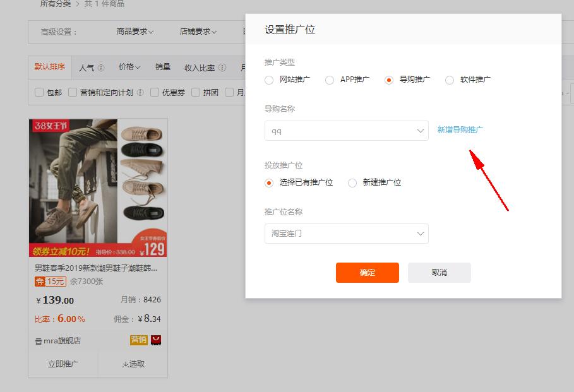The height and width of the screenshot is (392, 574).
Task: Open the qq 导购名称 dropdown
Action: tap(346, 131)
